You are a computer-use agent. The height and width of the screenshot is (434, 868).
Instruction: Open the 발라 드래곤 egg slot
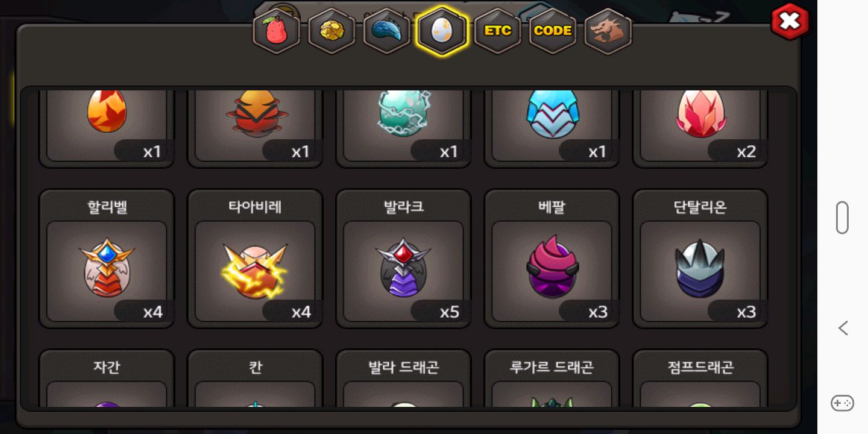403,378
